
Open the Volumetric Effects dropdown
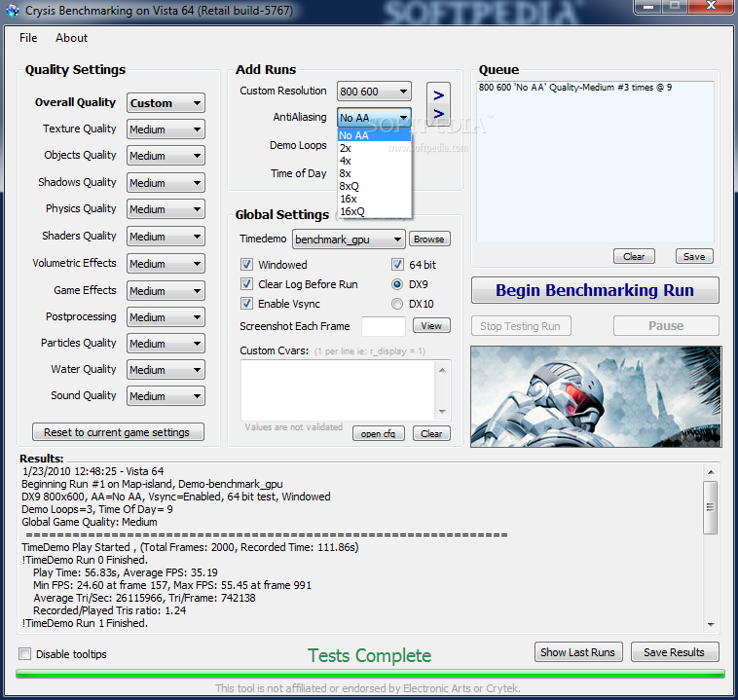click(166, 264)
